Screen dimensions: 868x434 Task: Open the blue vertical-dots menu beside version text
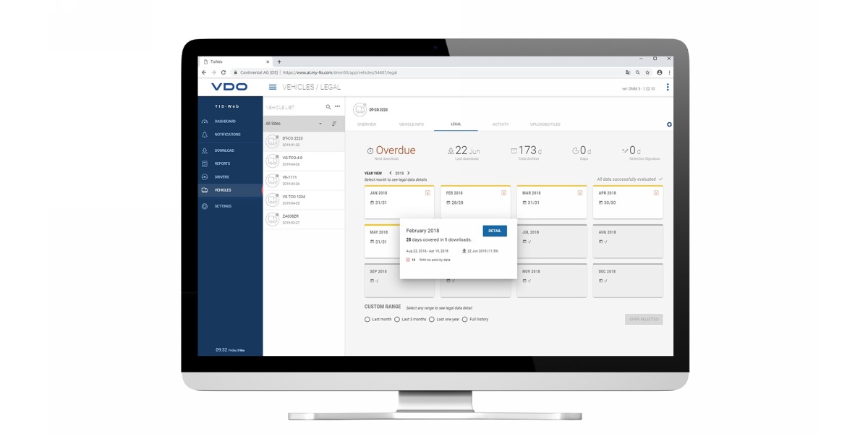667,88
